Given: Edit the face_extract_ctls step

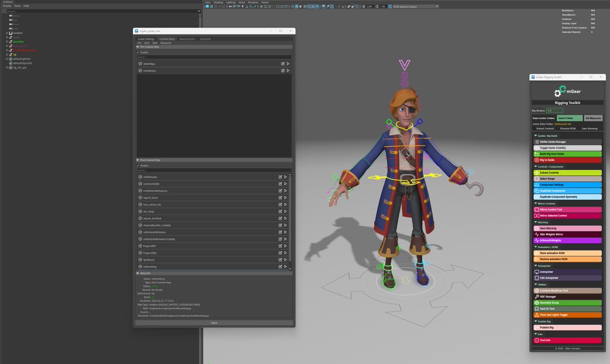Looking at the screenshot, I should point(280,204).
